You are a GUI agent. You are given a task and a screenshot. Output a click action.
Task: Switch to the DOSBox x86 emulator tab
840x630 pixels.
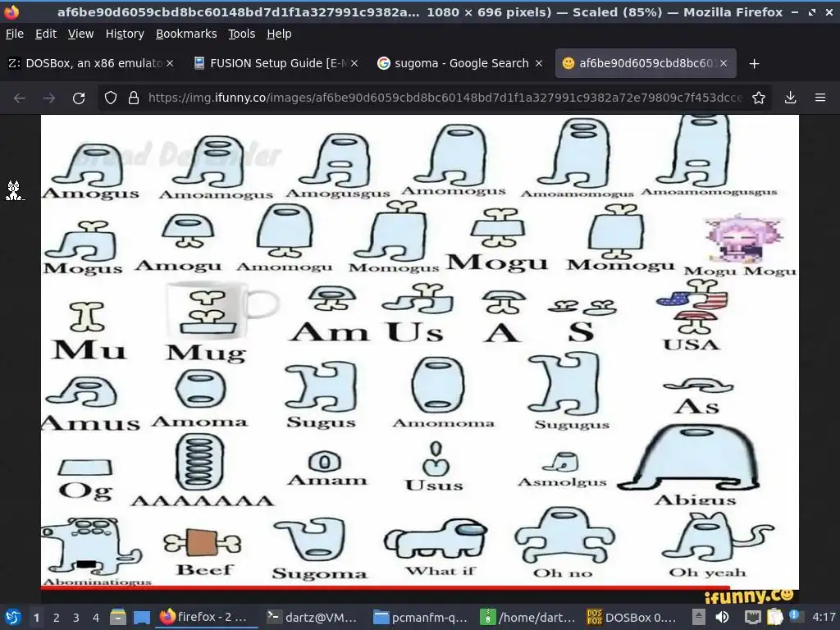[91, 63]
